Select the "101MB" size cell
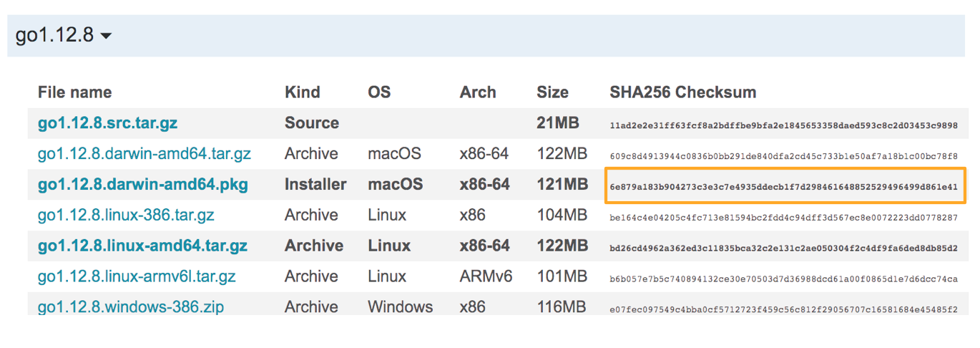 pos(562,276)
